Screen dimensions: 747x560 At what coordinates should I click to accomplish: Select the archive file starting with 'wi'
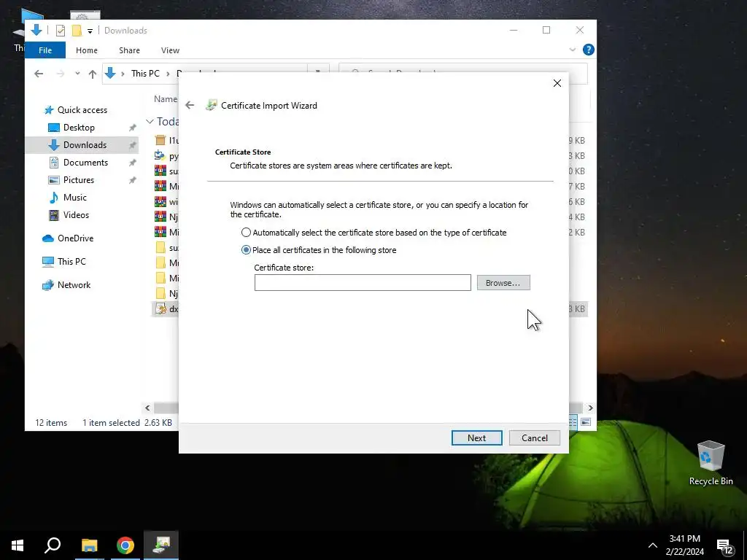[x=166, y=201]
